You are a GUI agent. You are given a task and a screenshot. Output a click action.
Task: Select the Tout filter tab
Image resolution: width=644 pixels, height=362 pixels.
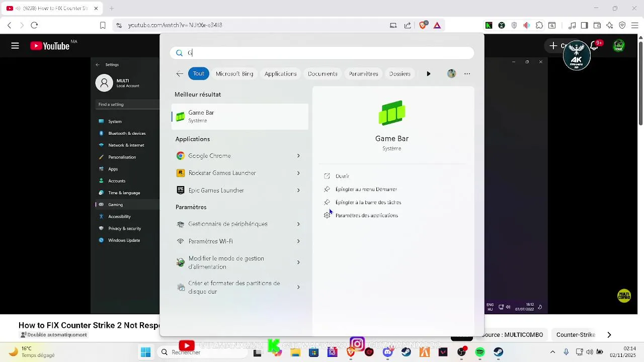click(199, 73)
